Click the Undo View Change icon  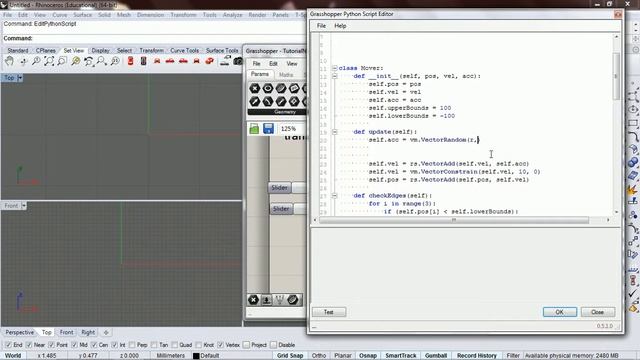[x=89, y=62]
